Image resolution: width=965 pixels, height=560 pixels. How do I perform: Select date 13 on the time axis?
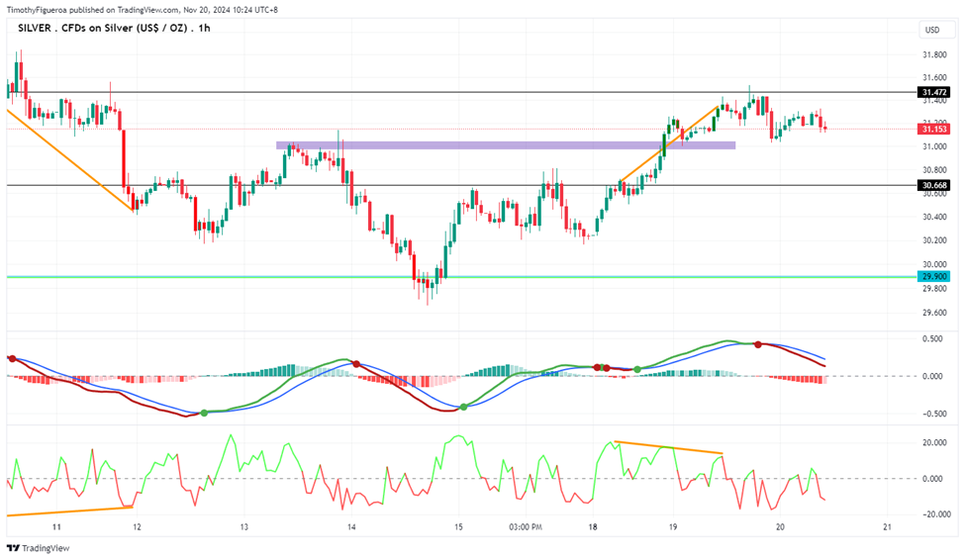(243, 526)
